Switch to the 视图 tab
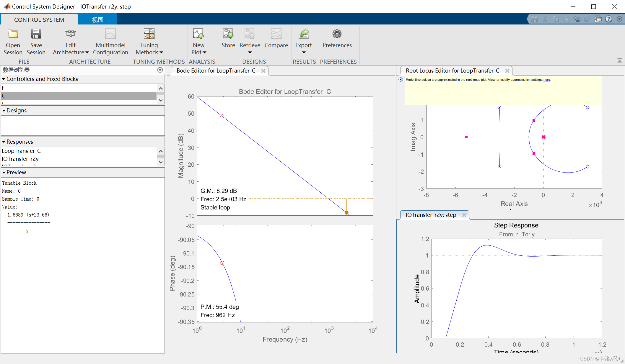Screen dimensions: 625x364 click(x=97, y=20)
